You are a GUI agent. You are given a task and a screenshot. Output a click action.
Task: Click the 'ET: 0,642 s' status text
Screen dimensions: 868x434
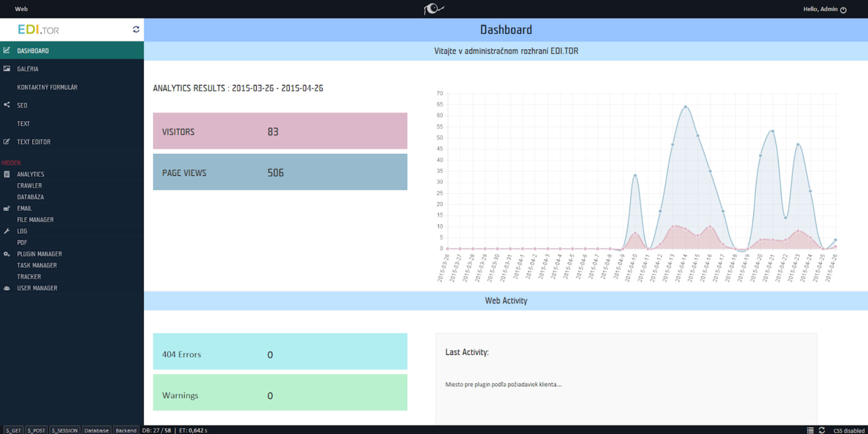[x=193, y=430]
